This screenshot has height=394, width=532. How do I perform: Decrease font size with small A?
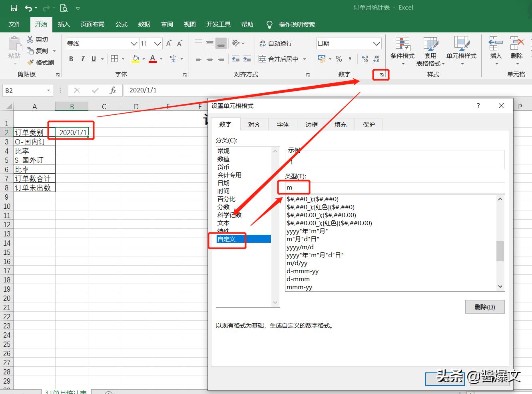click(x=179, y=43)
